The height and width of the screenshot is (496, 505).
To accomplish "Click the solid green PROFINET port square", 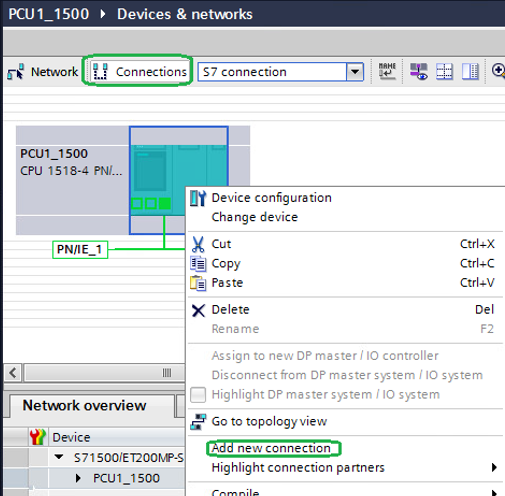I will coord(165,203).
